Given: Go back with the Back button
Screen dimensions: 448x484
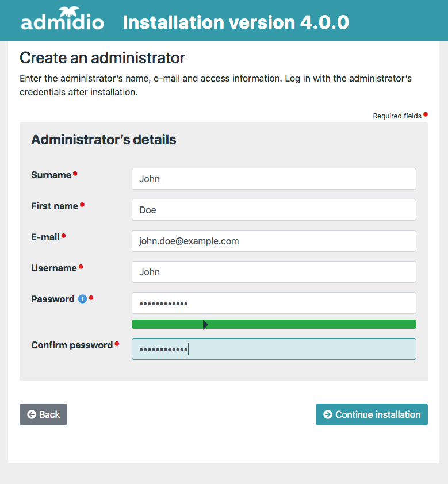Looking at the screenshot, I should pyautogui.click(x=43, y=414).
